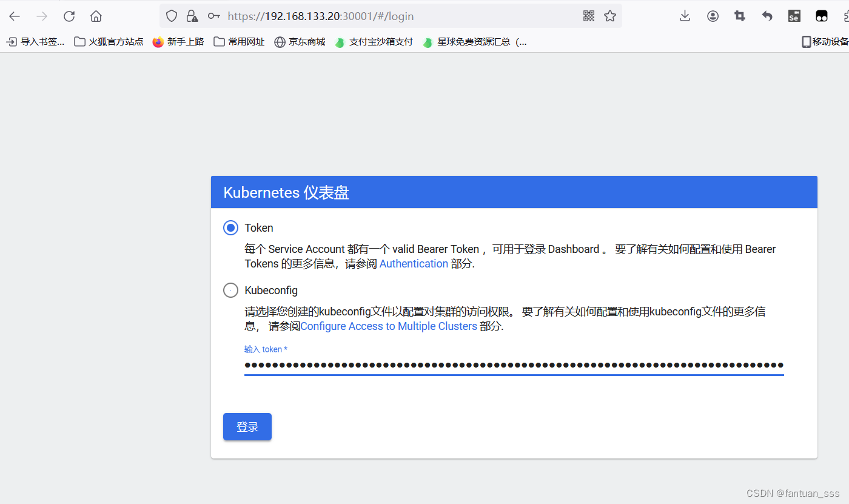Image resolution: width=849 pixels, height=504 pixels.
Task: Open the Firefox account menu
Action: 713,16
